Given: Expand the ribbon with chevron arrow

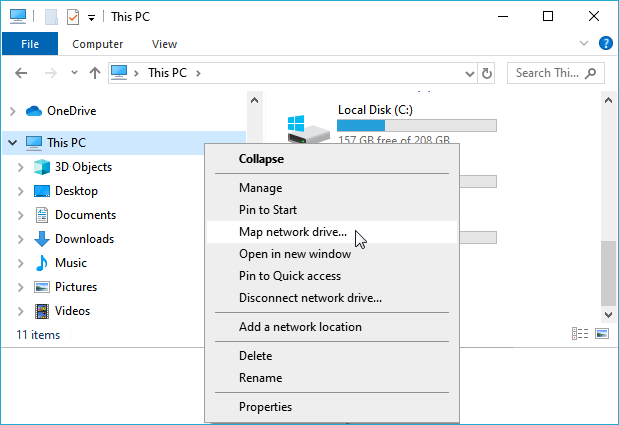Looking at the screenshot, I should (x=585, y=44).
